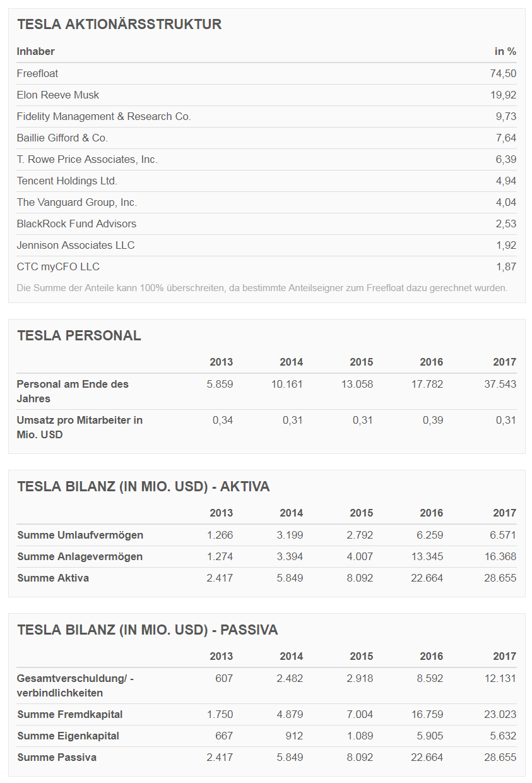Select Personal am Ende des Jahres row
This screenshot has width=532, height=783.
(x=266, y=391)
